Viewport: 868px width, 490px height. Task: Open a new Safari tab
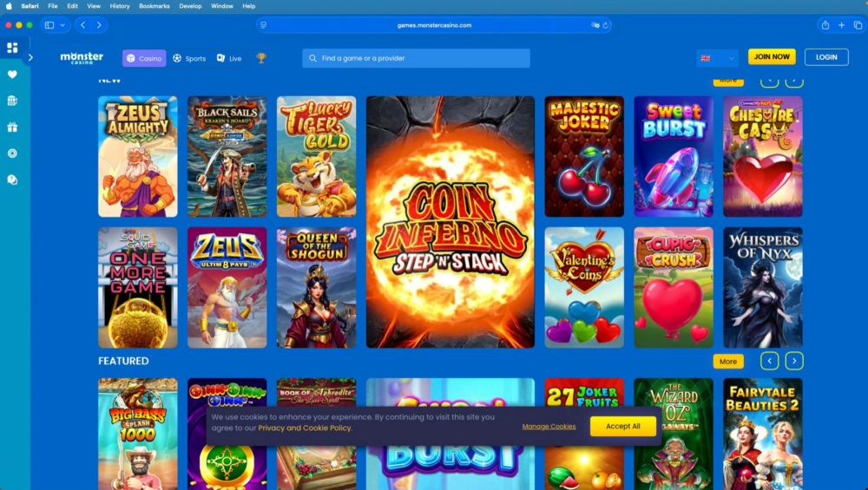click(841, 25)
